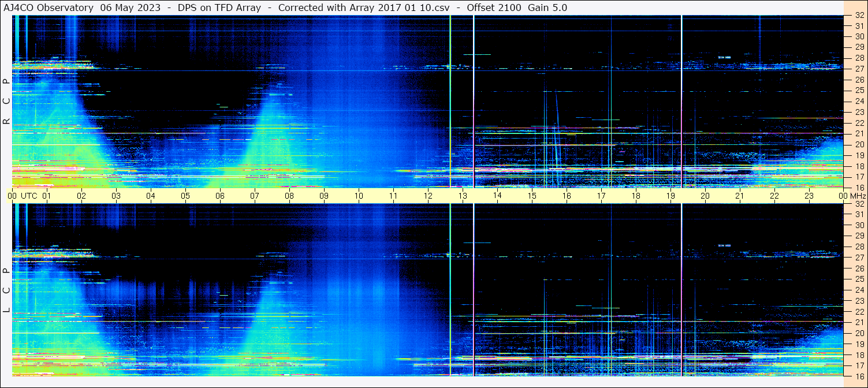The width and height of the screenshot is (868, 388).
Task: Click the 20 MHz label in the upper panel
Action: point(859,144)
